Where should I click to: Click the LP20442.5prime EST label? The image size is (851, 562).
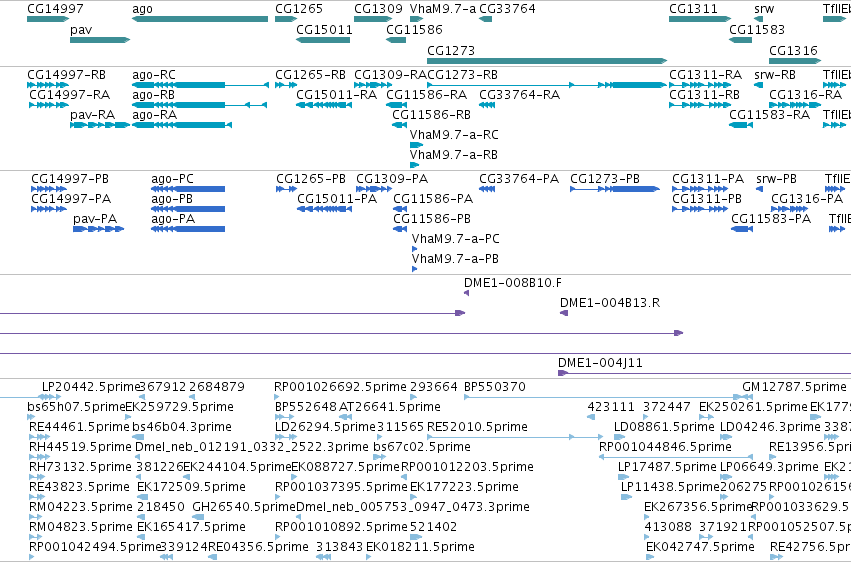pyautogui.click(x=91, y=387)
